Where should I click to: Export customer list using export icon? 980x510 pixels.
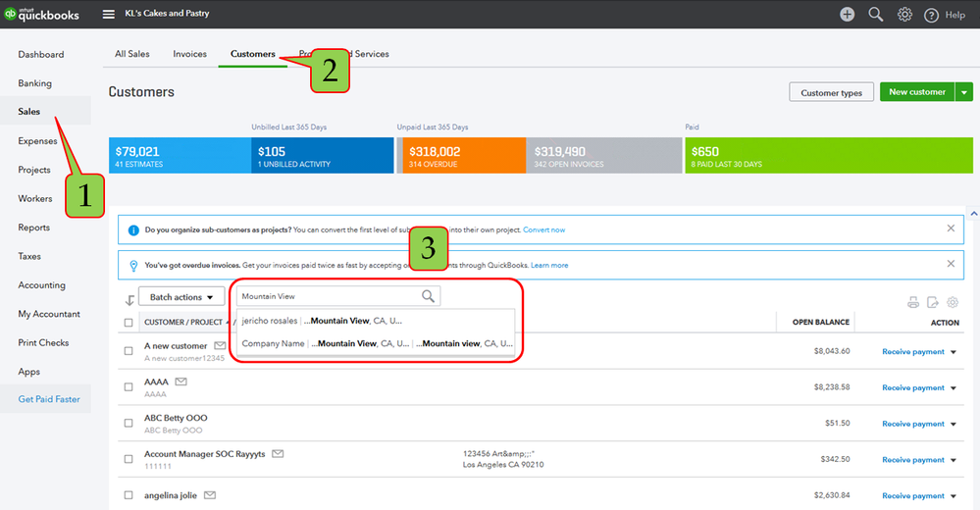coord(933,302)
